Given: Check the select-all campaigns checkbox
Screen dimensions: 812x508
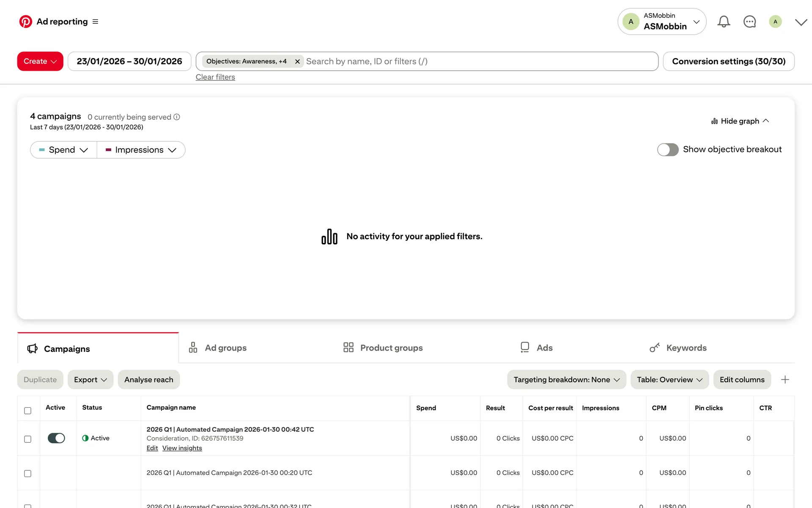Looking at the screenshot, I should click(27, 411).
